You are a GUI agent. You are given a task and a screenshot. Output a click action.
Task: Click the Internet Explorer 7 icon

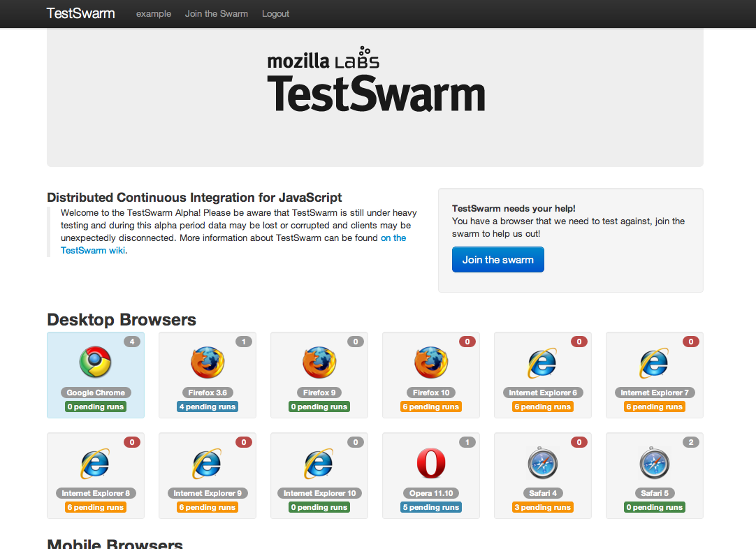click(655, 363)
